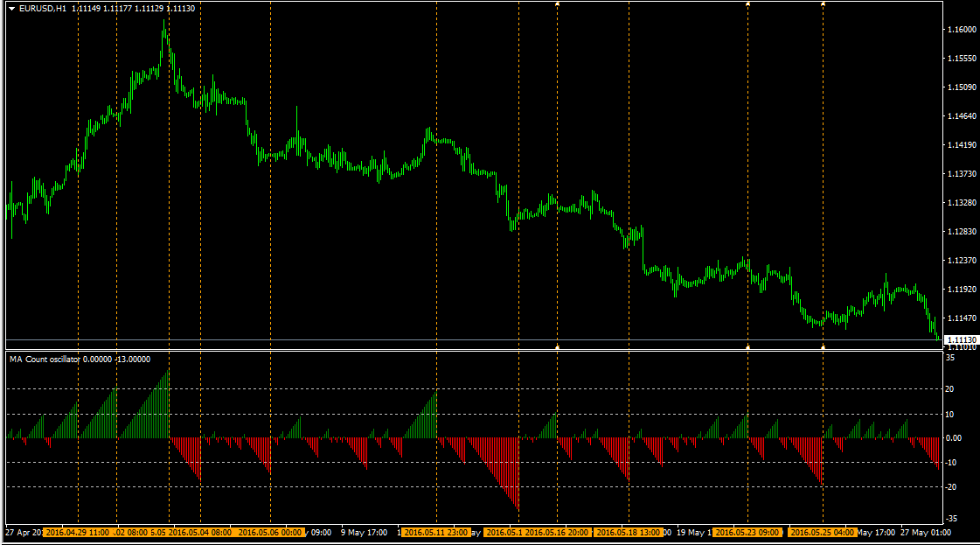Select the 2016.04.29 11:00 vertical line label

[x=78, y=533]
